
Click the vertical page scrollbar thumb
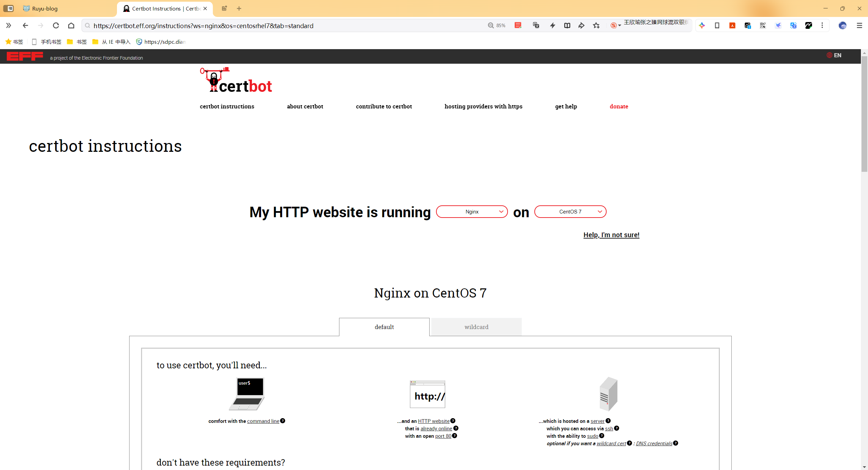[864, 114]
